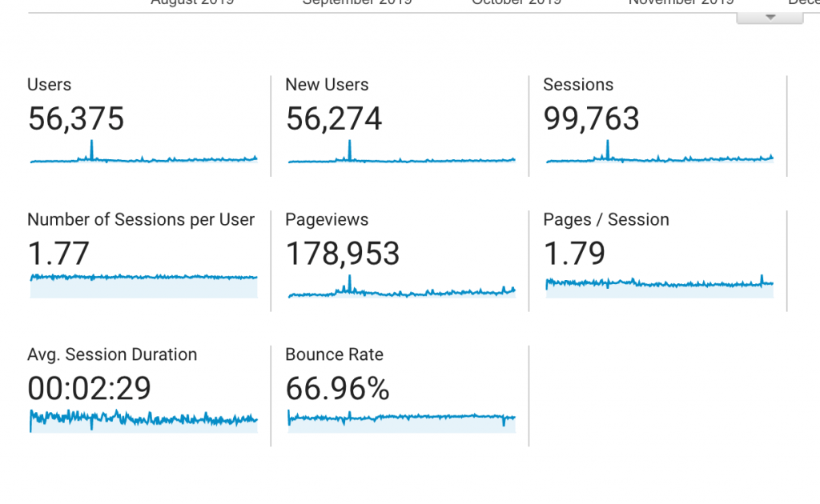Click the Pages / Session sparkline

(658, 284)
